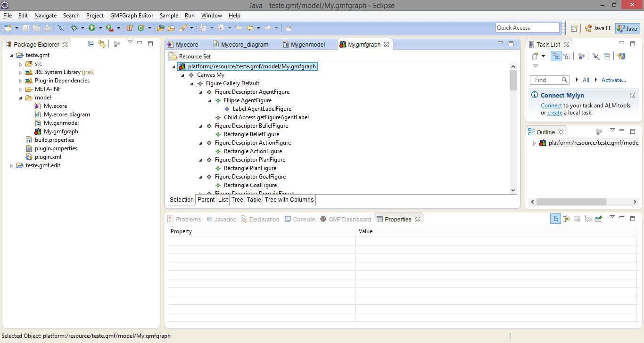Image resolution: width=644 pixels, height=343 pixels.
Task: Toggle Scheduled view in Task List
Action: point(567,56)
